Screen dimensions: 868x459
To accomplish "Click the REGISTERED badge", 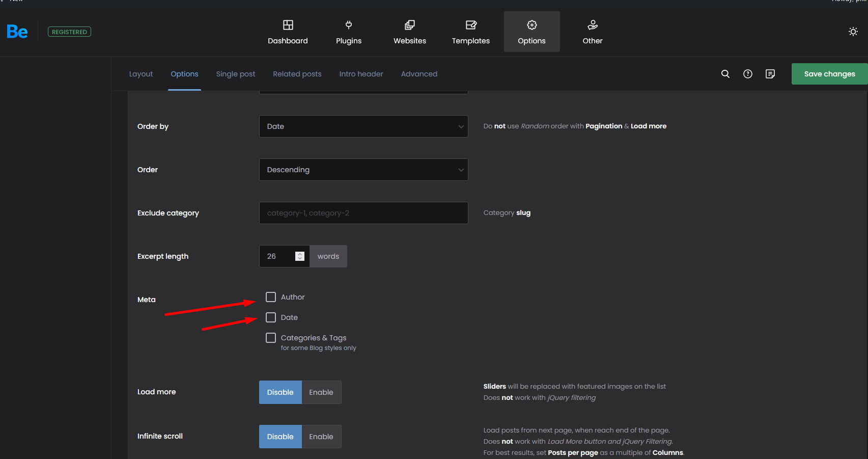I will pyautogui.click(x=69, y=32).
